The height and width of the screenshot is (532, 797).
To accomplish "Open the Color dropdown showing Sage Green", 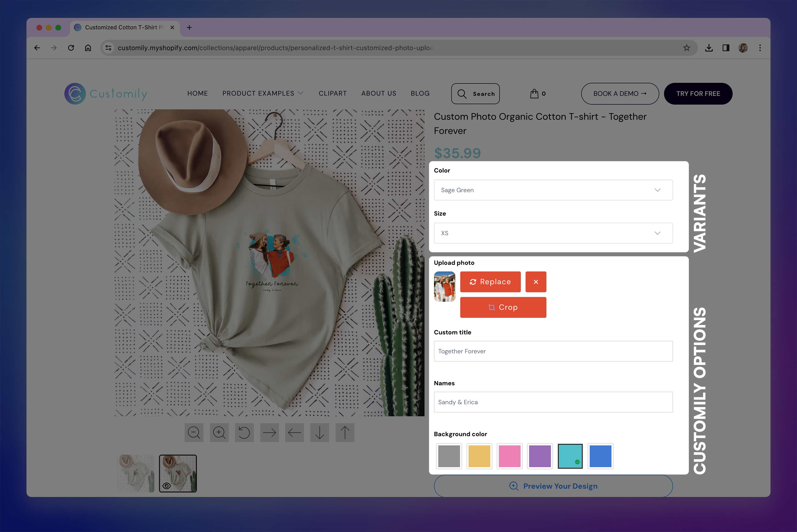I will click(x=553, y=190).
